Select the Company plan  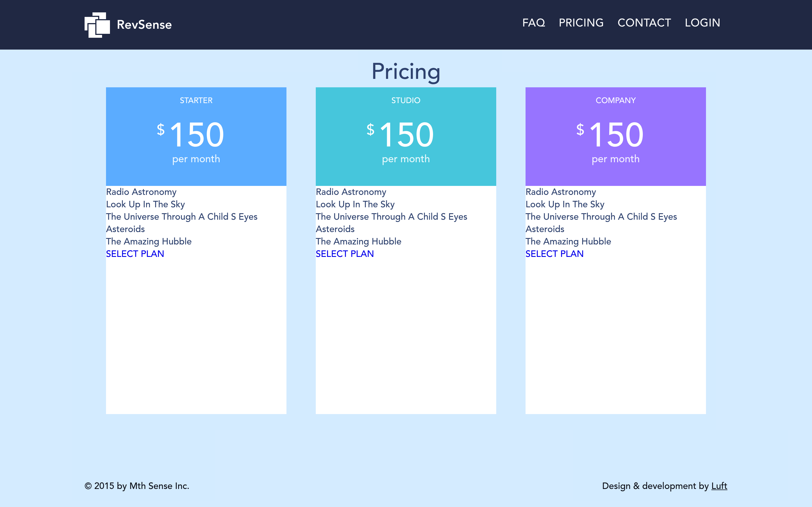point(554,254)
